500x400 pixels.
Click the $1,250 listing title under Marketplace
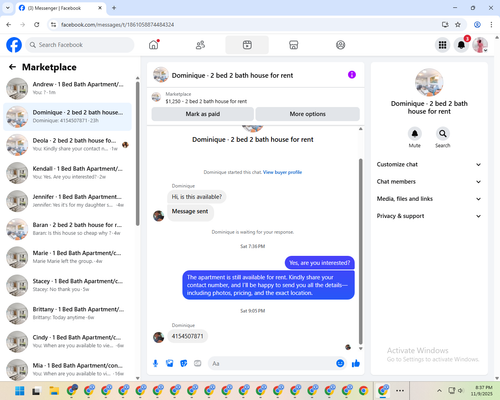(206, 101)
